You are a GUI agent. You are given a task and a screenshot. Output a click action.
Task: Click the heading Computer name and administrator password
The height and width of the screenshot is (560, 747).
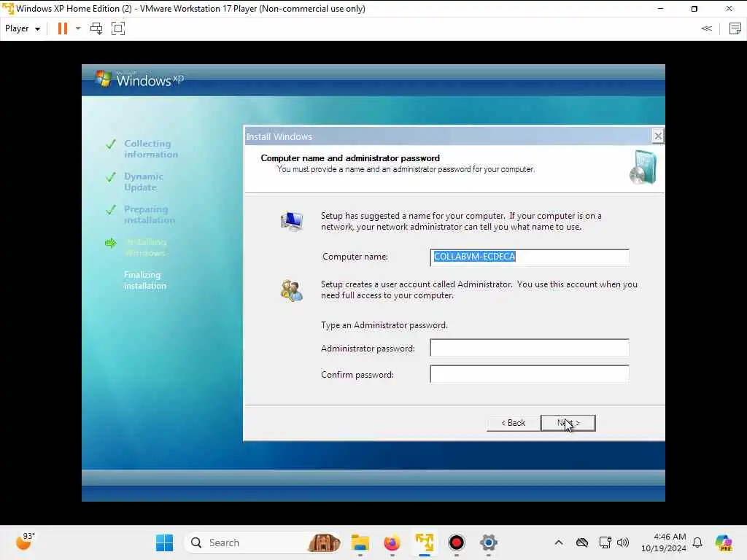tap(350, 158)
